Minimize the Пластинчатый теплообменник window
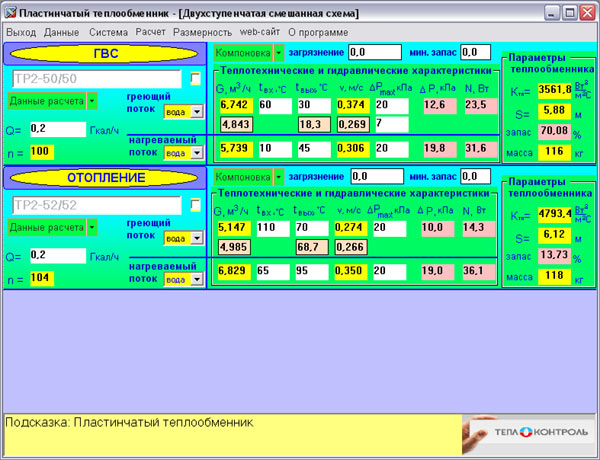600x460 pixels. pos(548,12)
